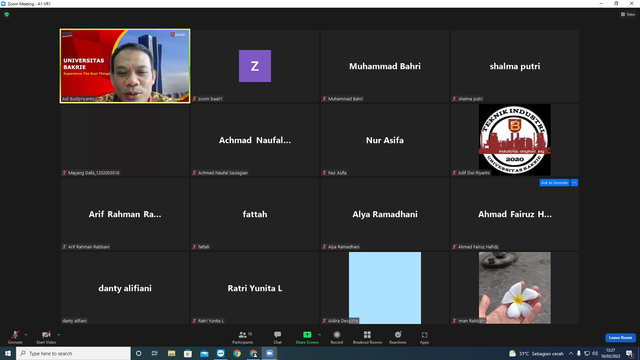Open the volume tray icon
The image size is (640, 360).
pos(595,353)
